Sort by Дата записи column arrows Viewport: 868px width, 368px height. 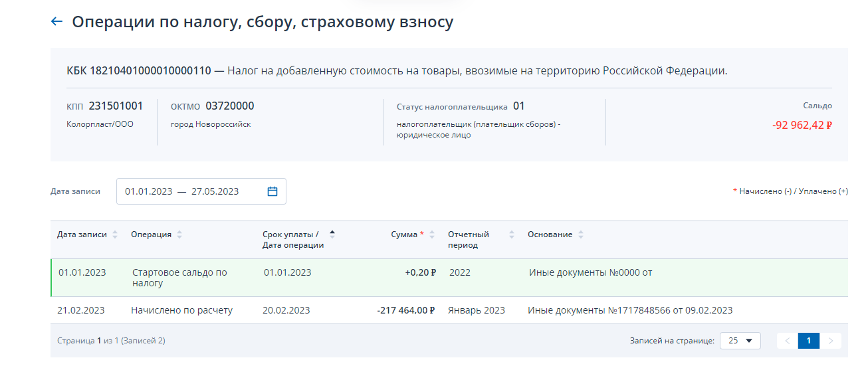[115, 234]
